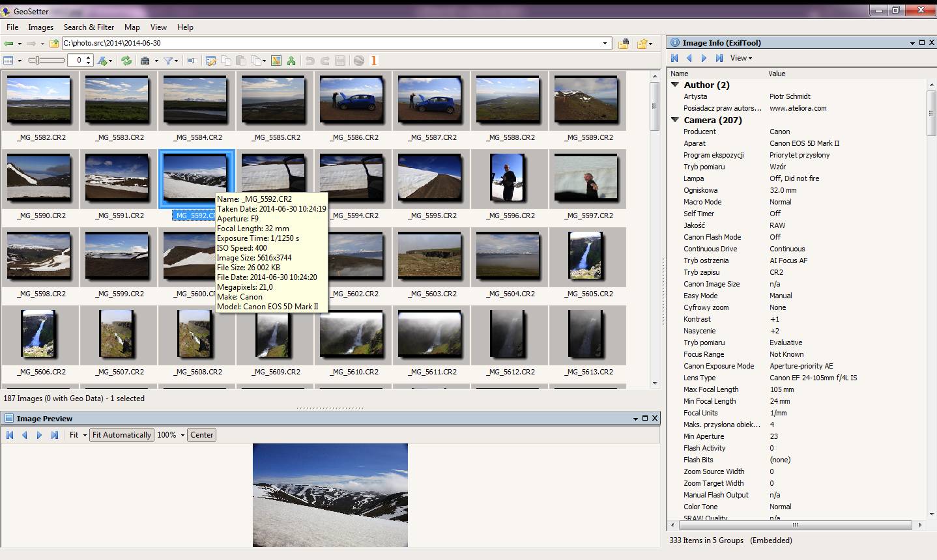Collapse the Author (2) group
Image resolution: width=937 pixels, height=560 pixels.
[675, 85]
